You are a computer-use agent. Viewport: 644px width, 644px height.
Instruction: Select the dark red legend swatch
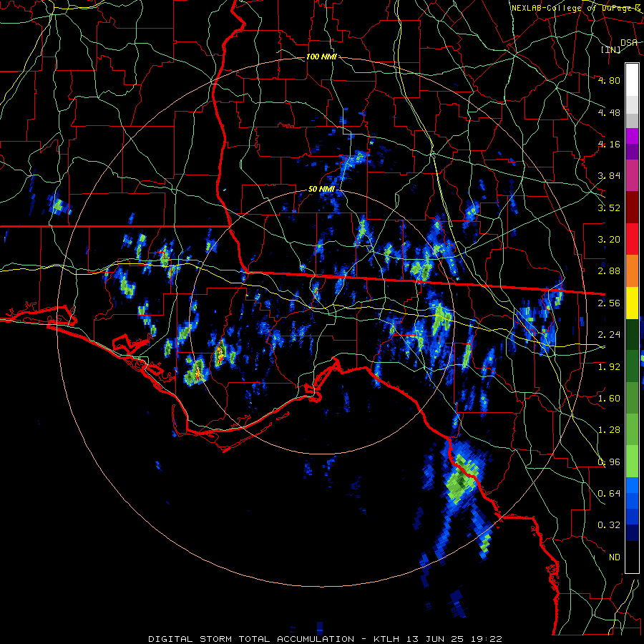coord(632,208)
